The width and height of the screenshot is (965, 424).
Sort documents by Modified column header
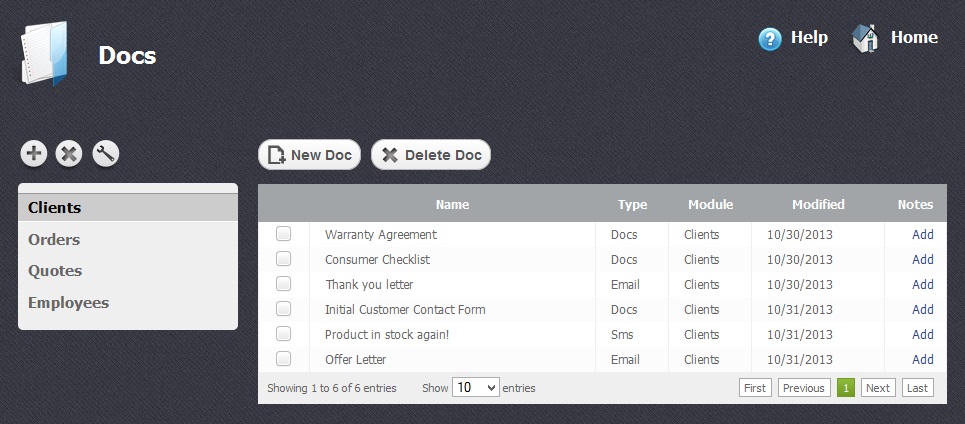tap(818, 204)
